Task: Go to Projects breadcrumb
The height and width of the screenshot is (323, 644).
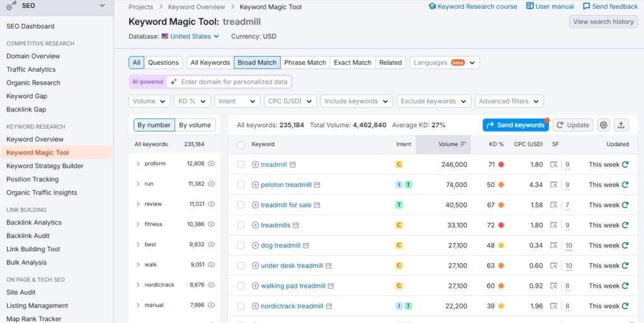Action: 141,6
